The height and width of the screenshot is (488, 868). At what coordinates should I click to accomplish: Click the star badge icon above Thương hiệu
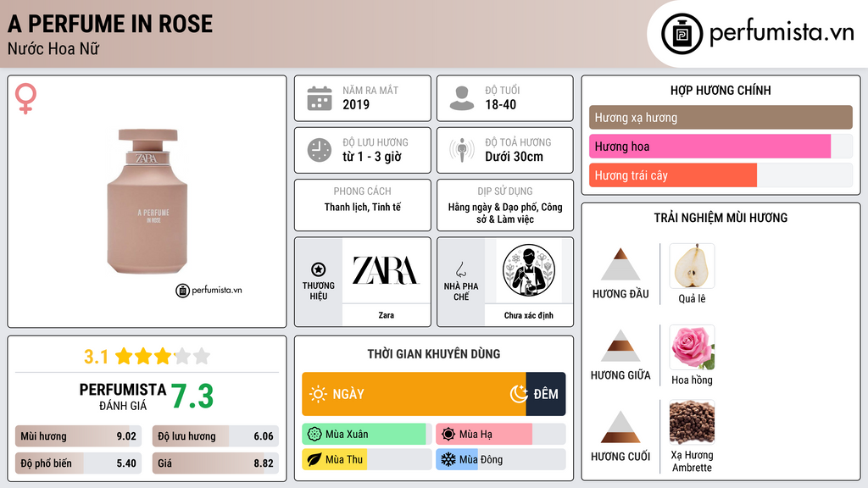319,269
